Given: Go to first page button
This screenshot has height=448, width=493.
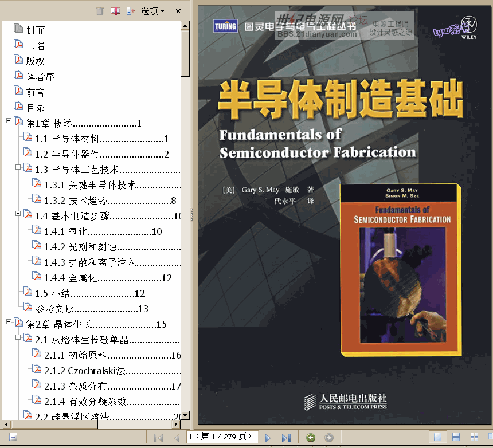Looking at the screenshot, I should (158, 438).
